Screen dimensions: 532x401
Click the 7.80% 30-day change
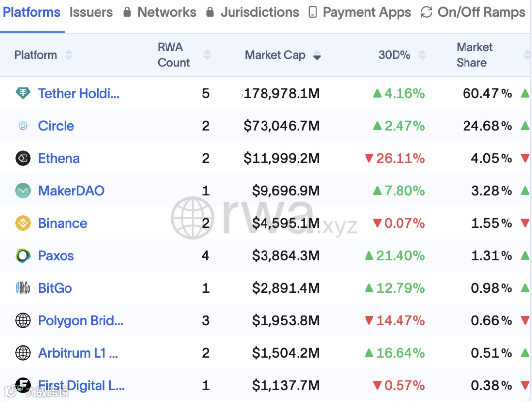(x=399, y=191)
